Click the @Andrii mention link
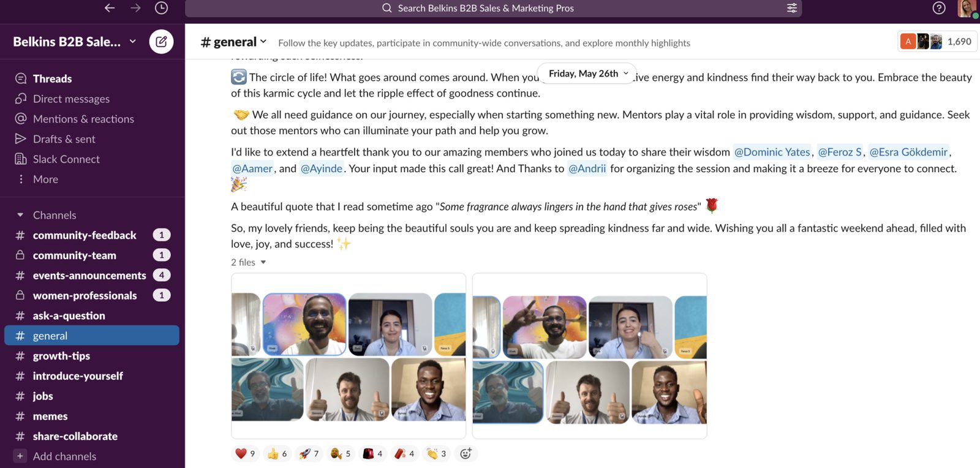980x468 pixels. [x=587, y=168]
